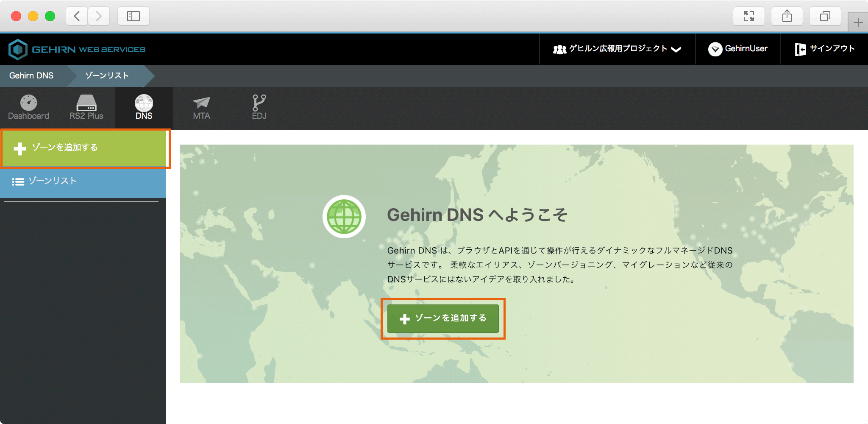Go back with browser back arrow
868x424 pixels.
[77, 16]
